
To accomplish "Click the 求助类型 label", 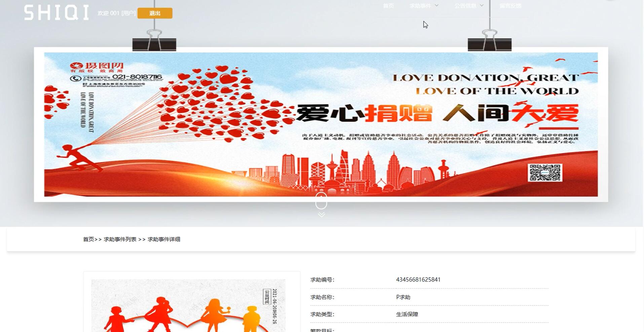I will point(322,314).
